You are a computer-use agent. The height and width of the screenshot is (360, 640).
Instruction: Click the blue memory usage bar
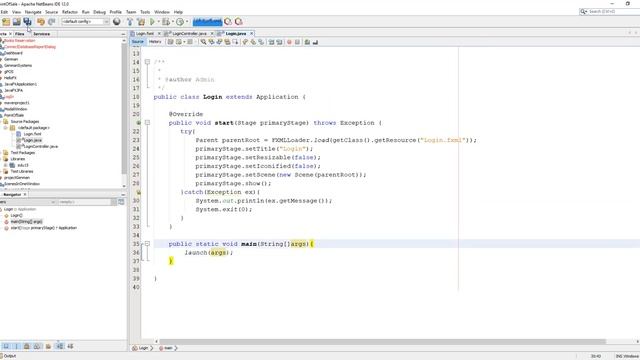(x=207, y=22)
